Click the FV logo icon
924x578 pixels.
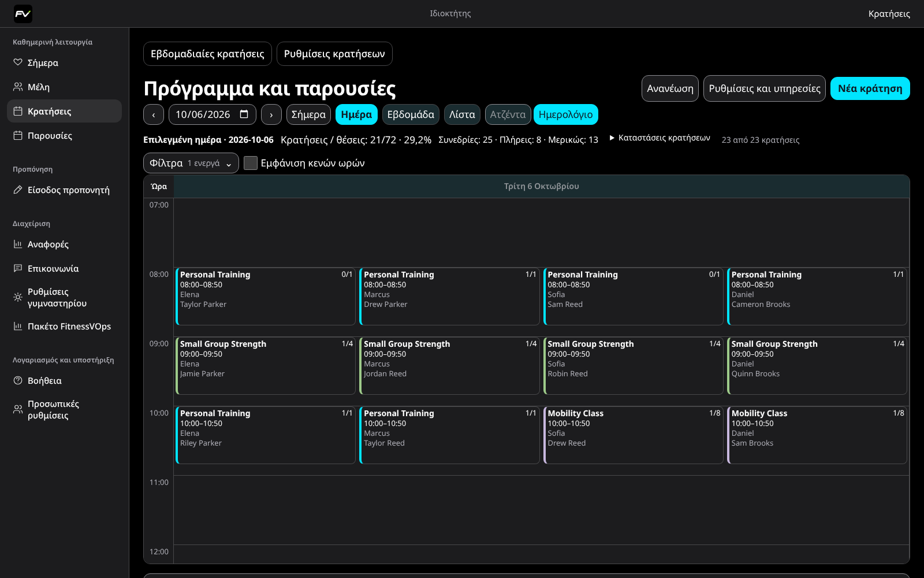pyautogui.click(x=23, y=14)
